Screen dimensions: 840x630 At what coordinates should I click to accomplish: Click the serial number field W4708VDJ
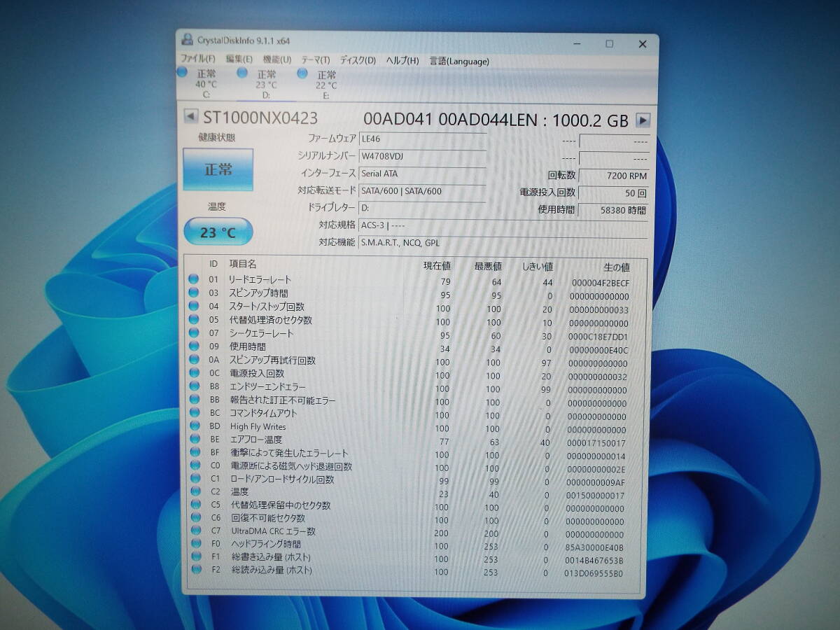[422, 156]
